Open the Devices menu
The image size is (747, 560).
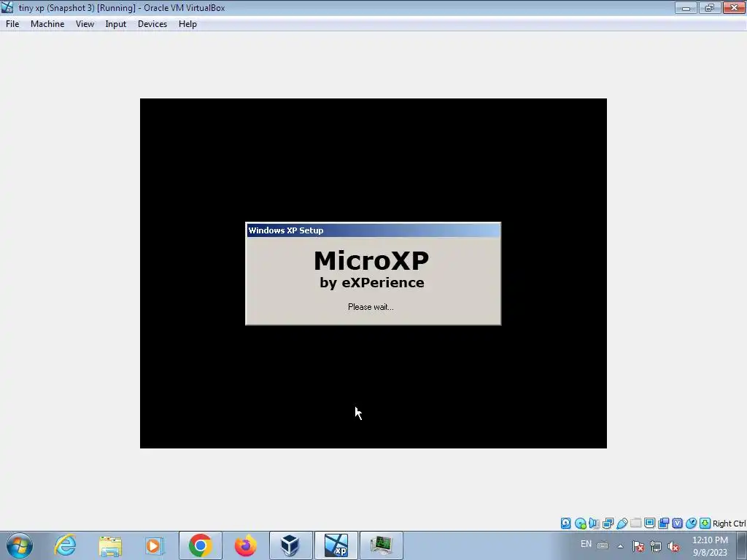[152, 24]
